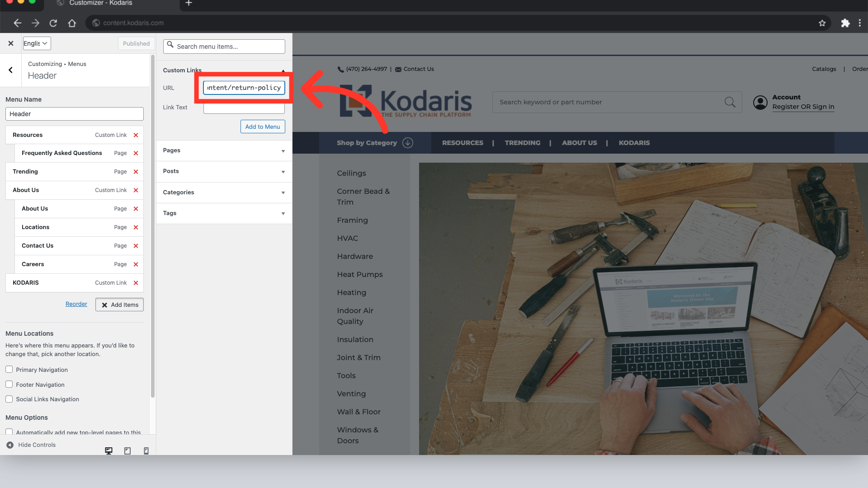The image size is (868, 488).
Task: Click the browser extensions puzzle icon
Action: click(845, 23)
